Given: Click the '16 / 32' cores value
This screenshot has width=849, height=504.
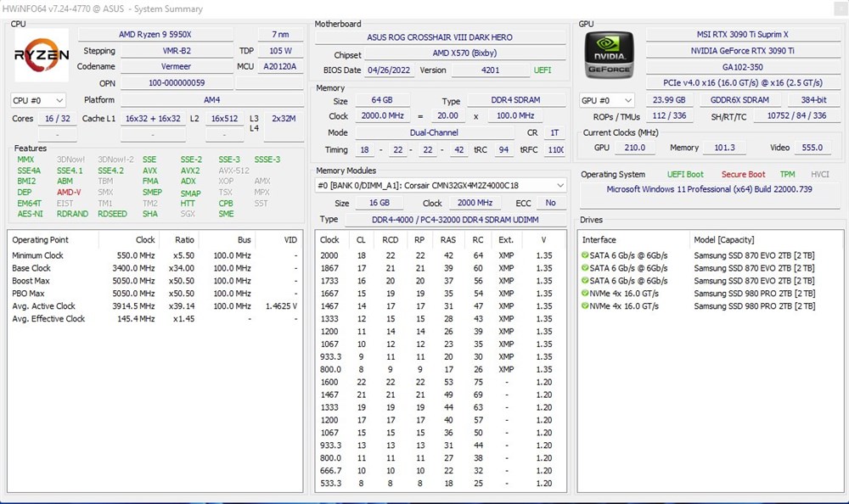Looking at the screenshot, I should tap(58, 118).
